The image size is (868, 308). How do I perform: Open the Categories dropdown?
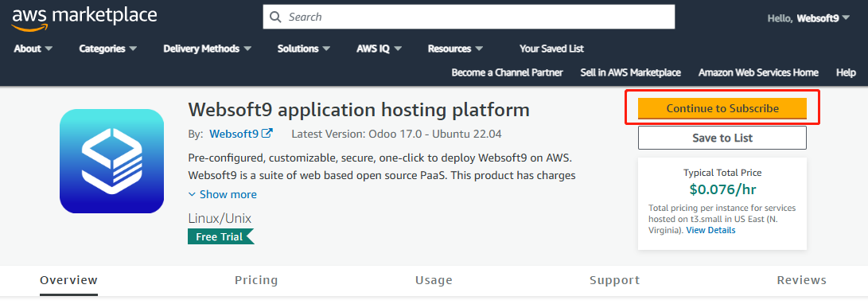tap(108, 49)
